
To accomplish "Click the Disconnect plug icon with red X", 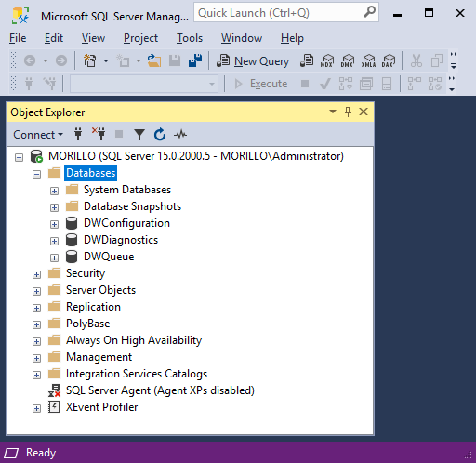I will coord(99,134).
